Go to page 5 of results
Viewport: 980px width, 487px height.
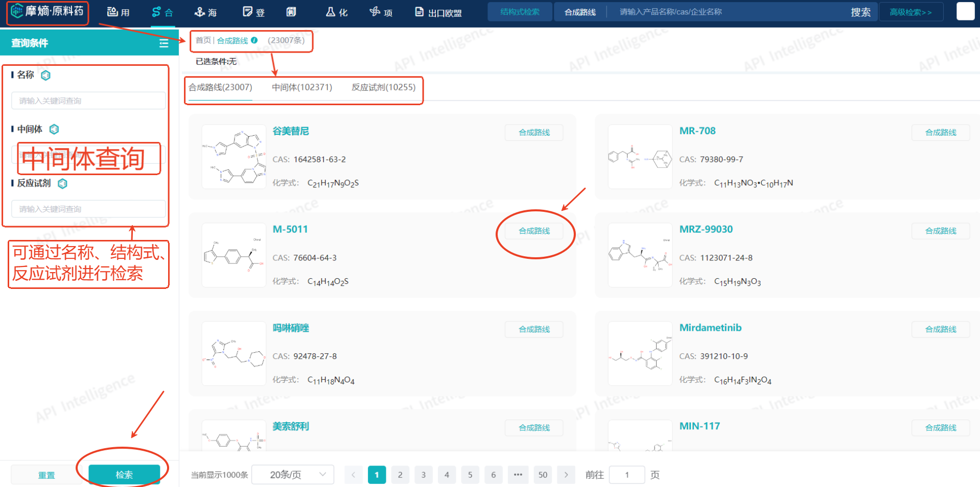coord(470,475)
